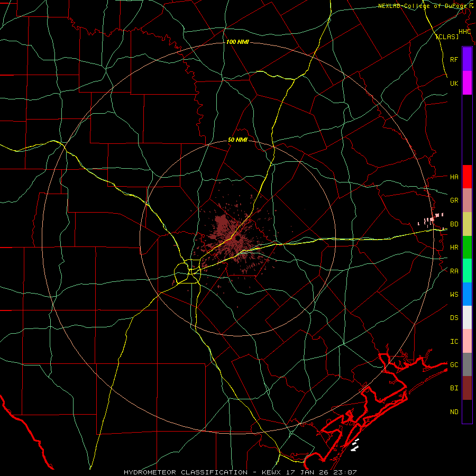This screenshot has width=476, height=476.
Task: Click the IC legend label
Action: (454, 342)
